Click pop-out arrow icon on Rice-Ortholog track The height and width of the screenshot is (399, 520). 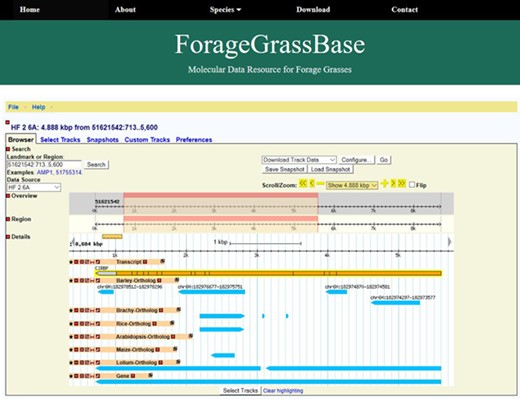[98, 324]
